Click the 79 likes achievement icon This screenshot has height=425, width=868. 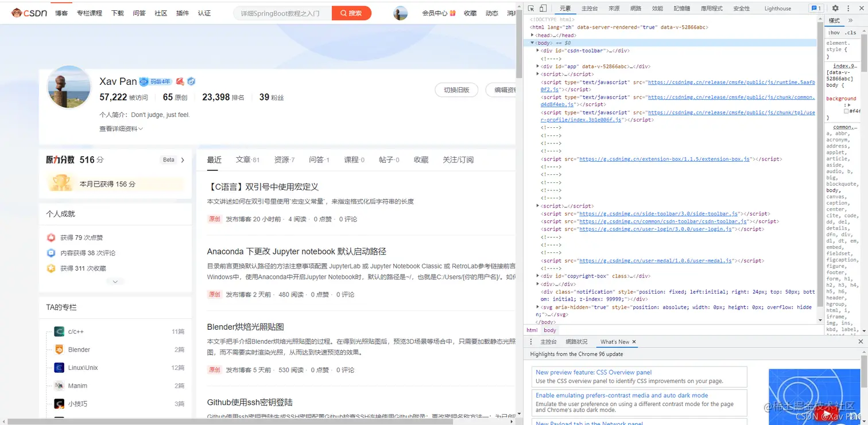coord(51,237)
